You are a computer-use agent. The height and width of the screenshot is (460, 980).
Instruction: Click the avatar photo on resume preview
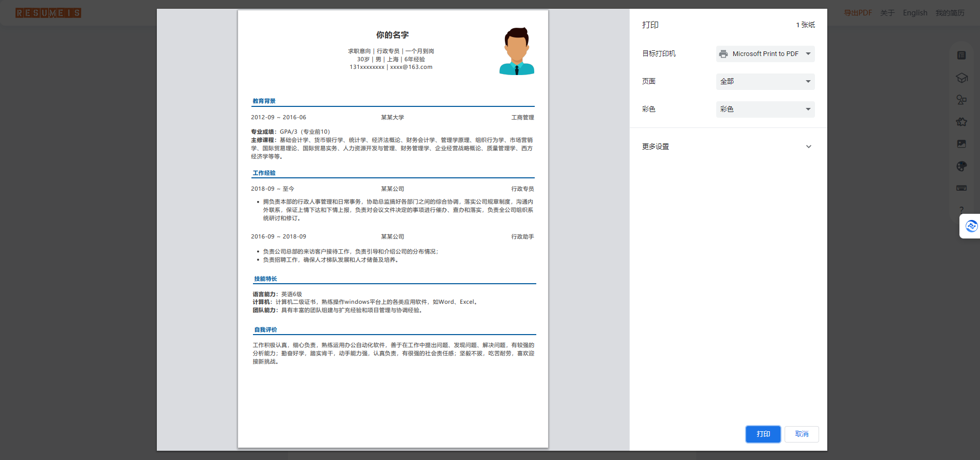[517, 51]
